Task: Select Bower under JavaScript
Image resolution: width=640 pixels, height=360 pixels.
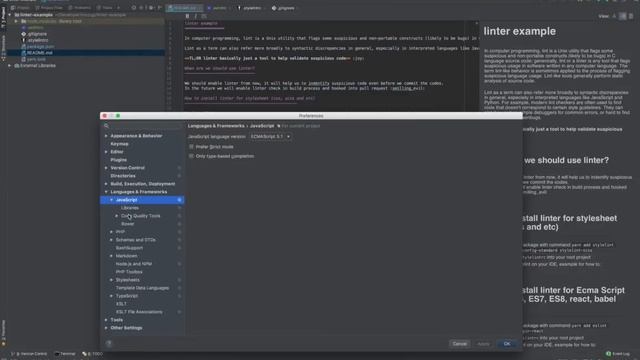Action: [x=127, y=224]
